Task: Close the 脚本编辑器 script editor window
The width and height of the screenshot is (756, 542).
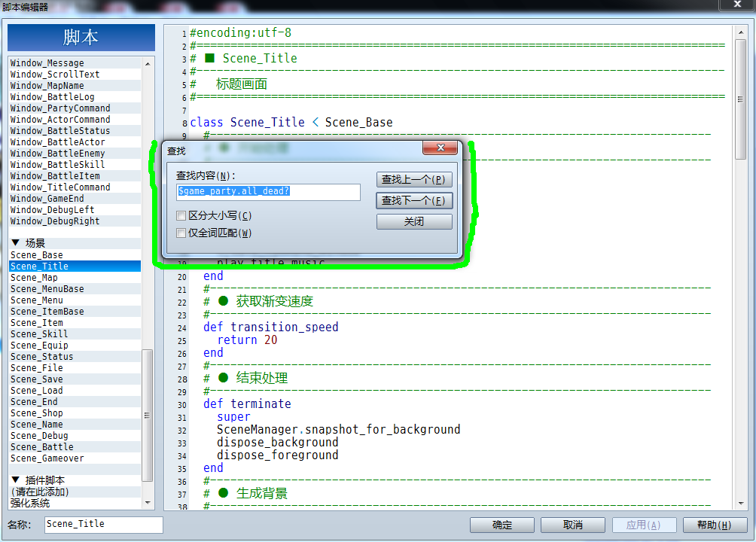Action: click(737, 5)
